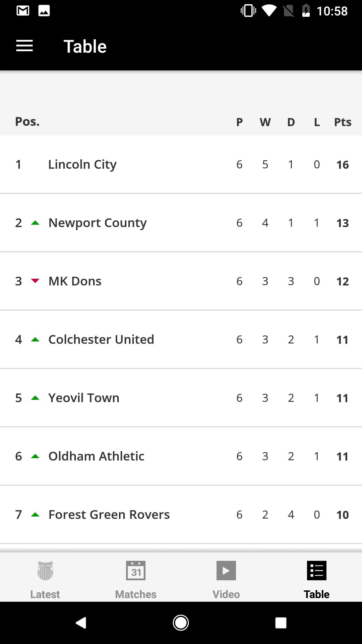362x644 pixels.
Task: Tap the Video play icon
Action: (226, 571)
